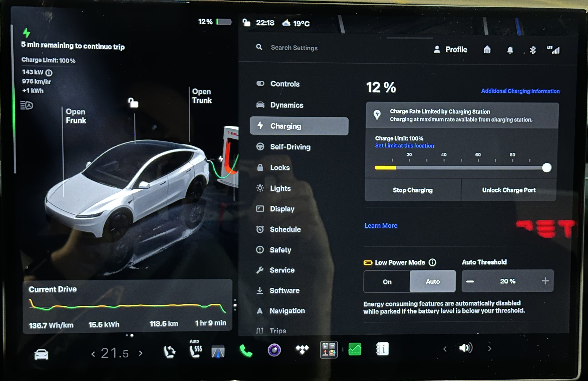Tap the unlock padlock above the car
This screenshot has height=381, width=588.
click(133, 103)
